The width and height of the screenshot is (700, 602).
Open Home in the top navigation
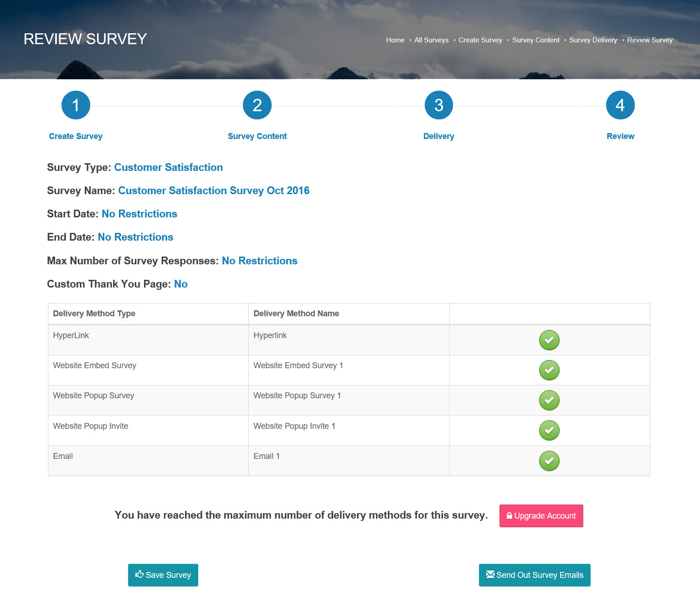(395, 40)
